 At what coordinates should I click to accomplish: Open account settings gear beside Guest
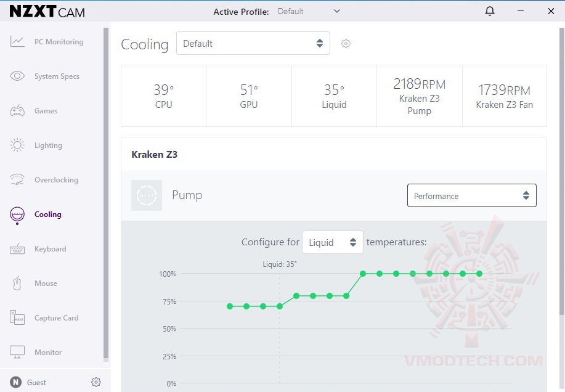pyautogui.click(x=96, y=382)
